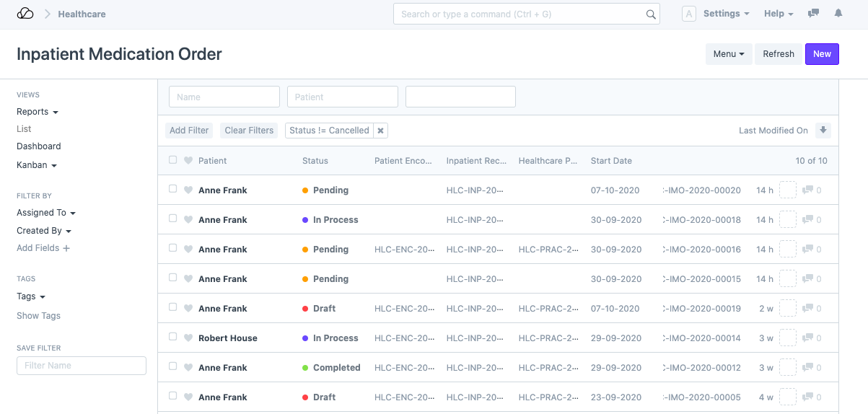Expand the Reports dropdown in sidebar

[x=38, y=112]
